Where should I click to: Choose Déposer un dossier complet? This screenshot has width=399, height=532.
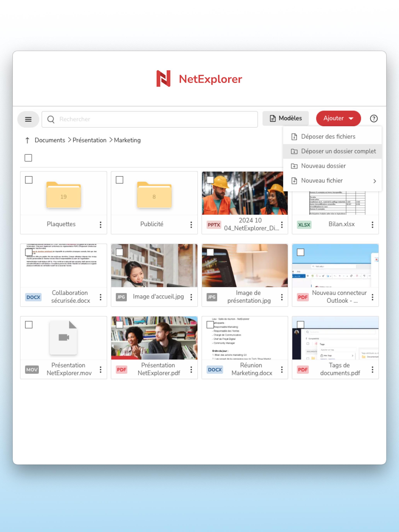(332, 151)
